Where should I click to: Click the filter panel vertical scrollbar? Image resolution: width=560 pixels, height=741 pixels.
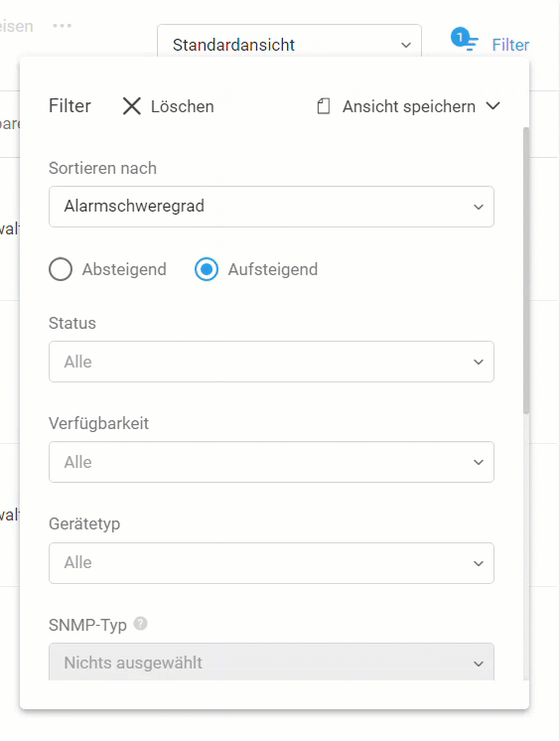[x=526, y=270]
